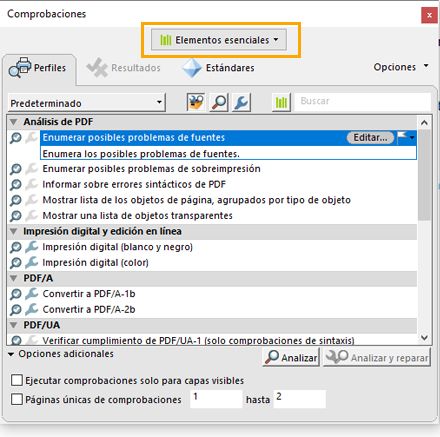Screen dimensions: 440x437
Task: Click magnifier icon beside Convertir a PDF/A-1b
Action: (x=16, y=294)
